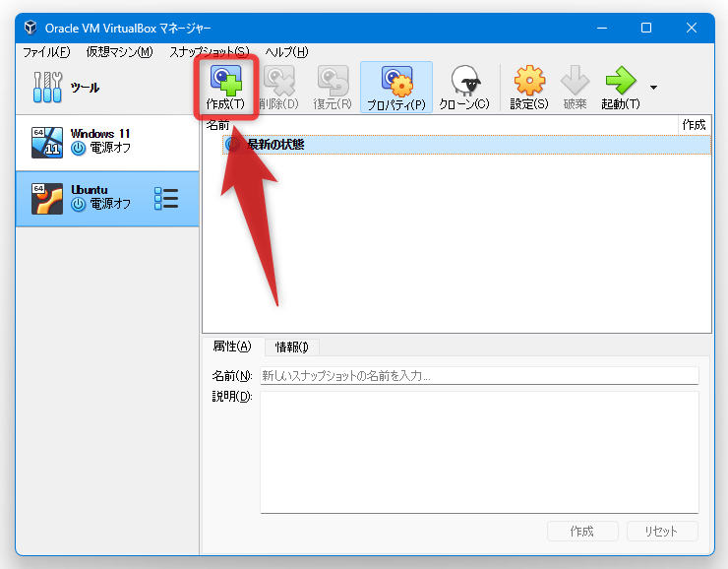728x569 pixels.
Task: Click the 作成 column header
Action: [695, 124]
